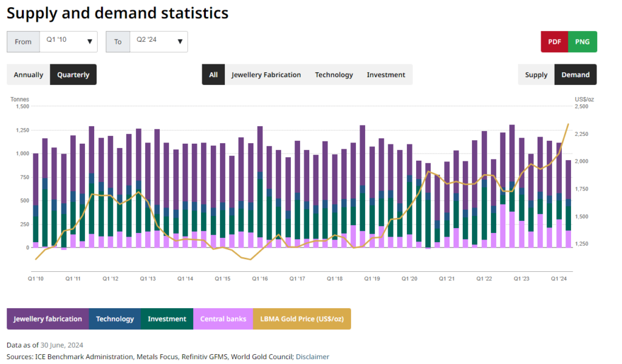Select the Quarterly view toggle
The image size is (622, 364).
click(73, 75)
